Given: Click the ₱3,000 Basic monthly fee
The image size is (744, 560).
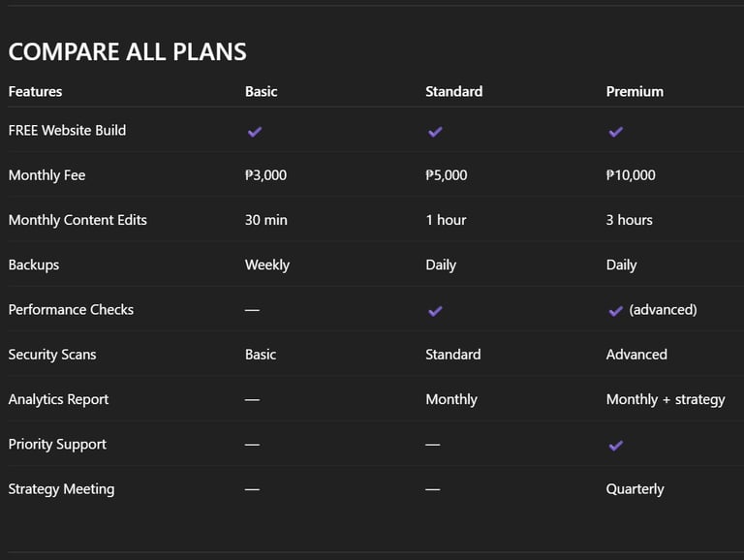Looking at the screenshot, I should tap(265, 175).
